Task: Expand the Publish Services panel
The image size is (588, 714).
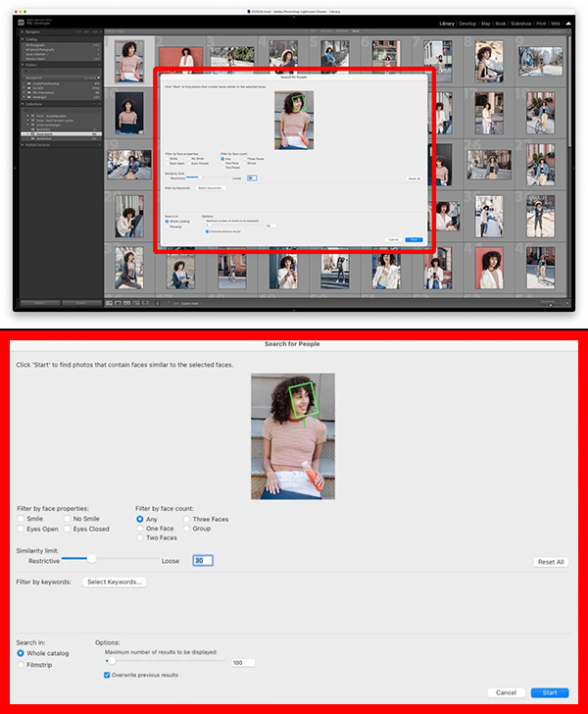Action: [x=23, y=144]
